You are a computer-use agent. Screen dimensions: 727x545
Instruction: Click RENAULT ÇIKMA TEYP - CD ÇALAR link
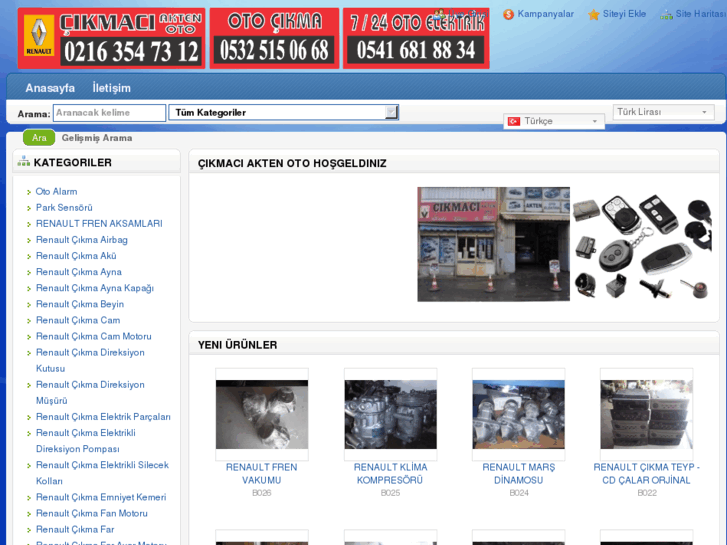[646, 474]
